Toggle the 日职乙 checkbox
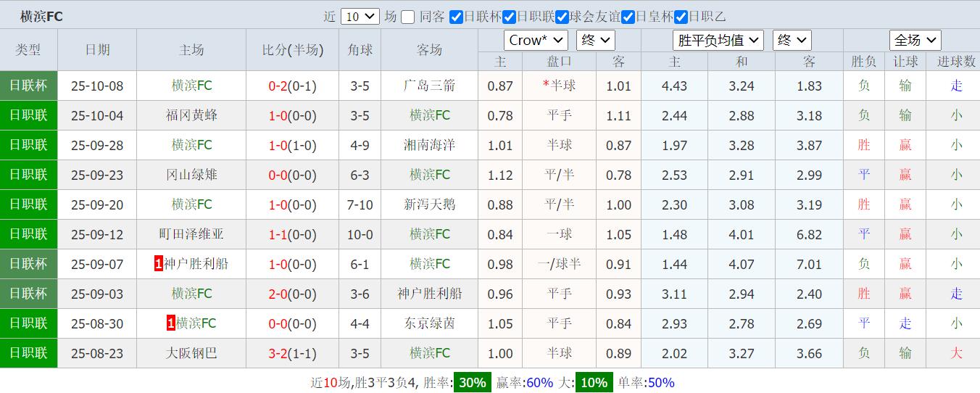The width and height of the screenshot is (980, 393). click(681, 17)
